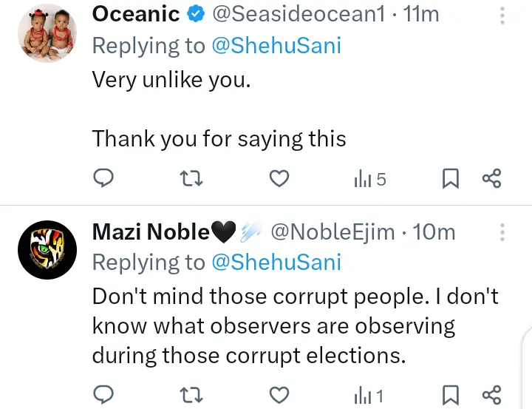Share Oceanic's tweet
The image size is (532, 409).
coord(491,178)
